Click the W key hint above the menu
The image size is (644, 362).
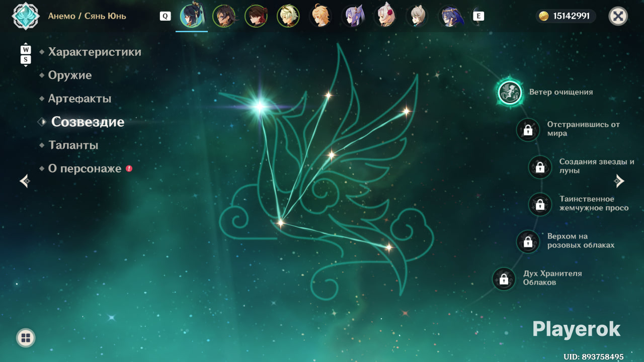(x=26, y=50)
